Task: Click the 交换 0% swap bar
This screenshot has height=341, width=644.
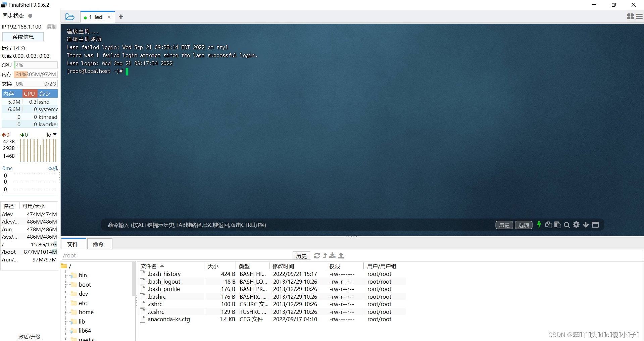Action: pos(36,84)
